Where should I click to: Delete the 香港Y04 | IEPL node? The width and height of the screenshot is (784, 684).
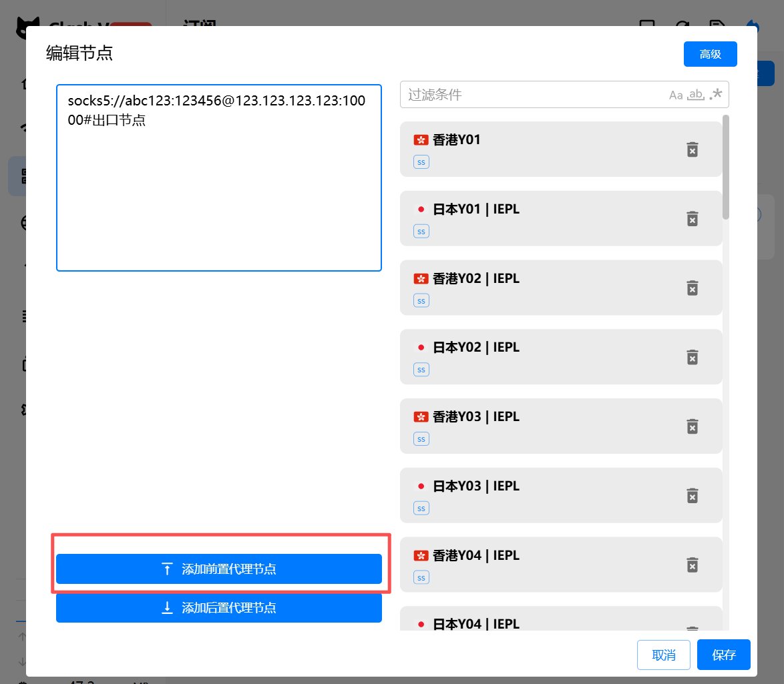tap(692, 566)
